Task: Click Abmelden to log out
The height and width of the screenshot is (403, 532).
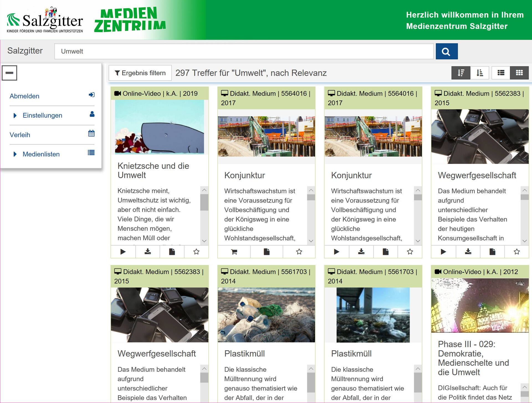Action: pos(24,96)
